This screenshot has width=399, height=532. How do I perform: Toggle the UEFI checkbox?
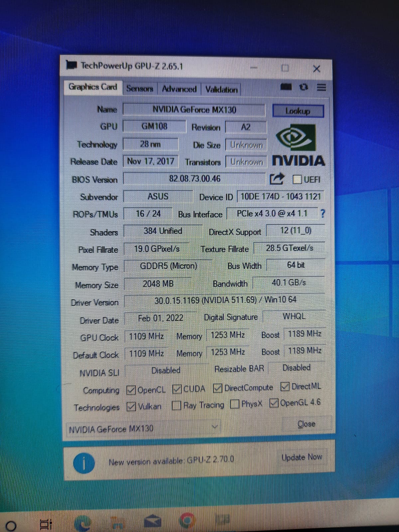(x=297, y=180)
